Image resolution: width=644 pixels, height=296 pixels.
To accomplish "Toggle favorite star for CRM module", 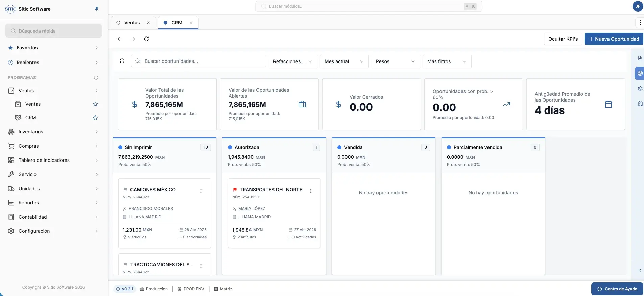I will (95, 118).
